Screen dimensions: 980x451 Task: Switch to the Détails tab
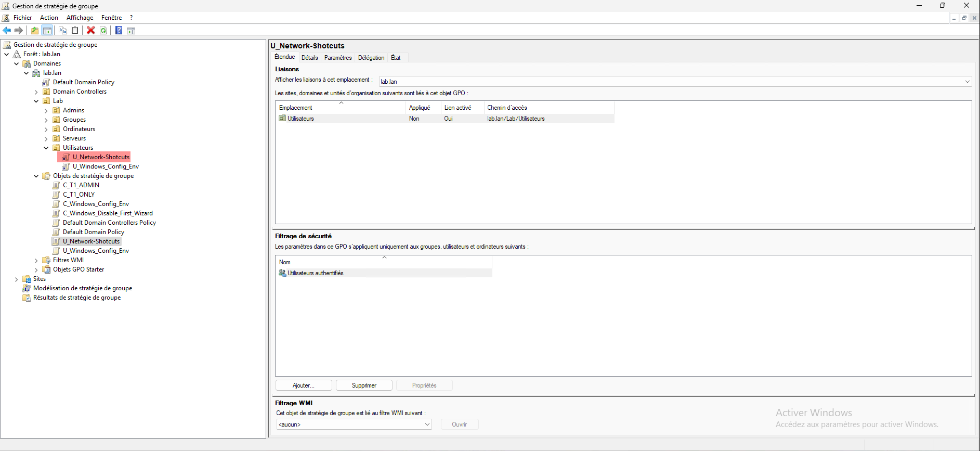pyautogui.click(x=309, y=58)
